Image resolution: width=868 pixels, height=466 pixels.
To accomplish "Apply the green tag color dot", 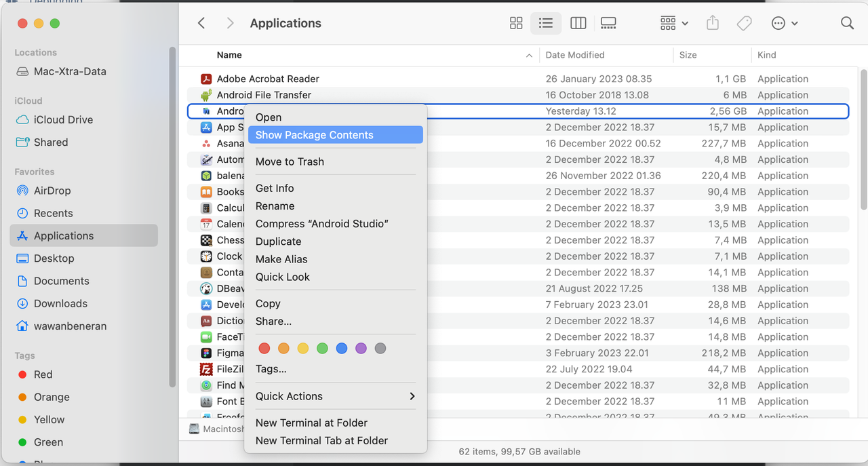I will coord(322,348).
